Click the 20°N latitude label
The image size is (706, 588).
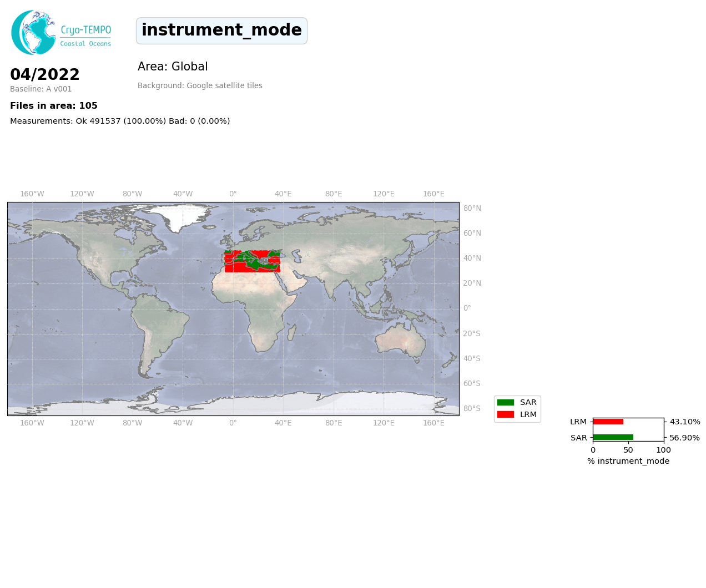coord(472,283)
